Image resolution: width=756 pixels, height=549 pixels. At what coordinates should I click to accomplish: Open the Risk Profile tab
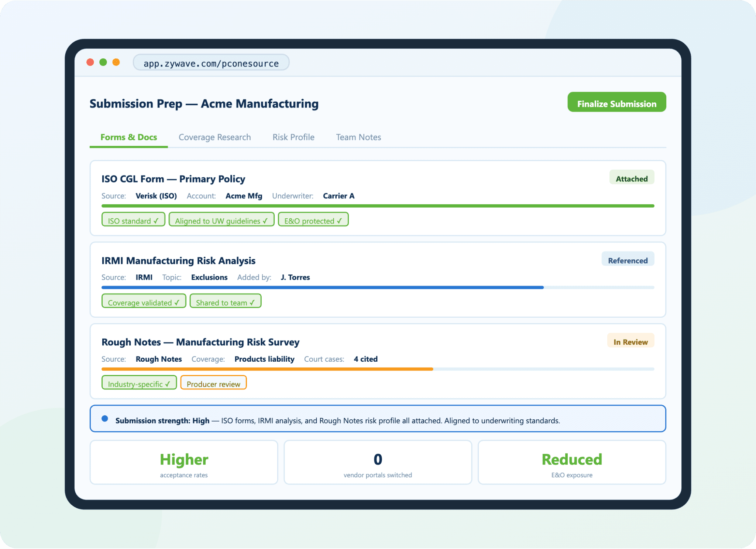[x=293, y=137]
